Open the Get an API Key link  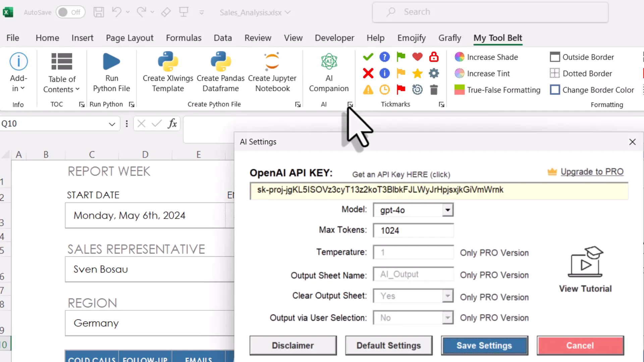pos(401,174)
